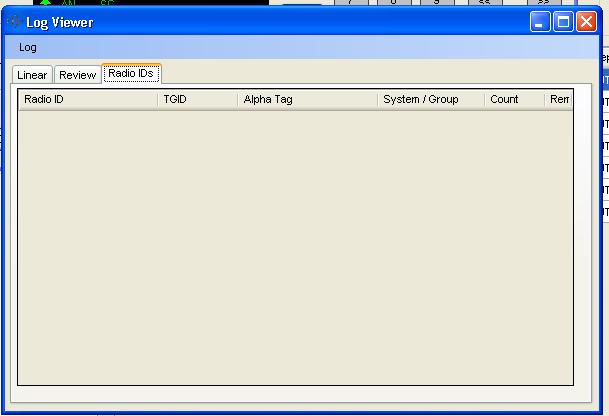This screenshot has width=609, height=416.
Task: Maximize the Log Viewer window
Action: [x=563, y=21]
